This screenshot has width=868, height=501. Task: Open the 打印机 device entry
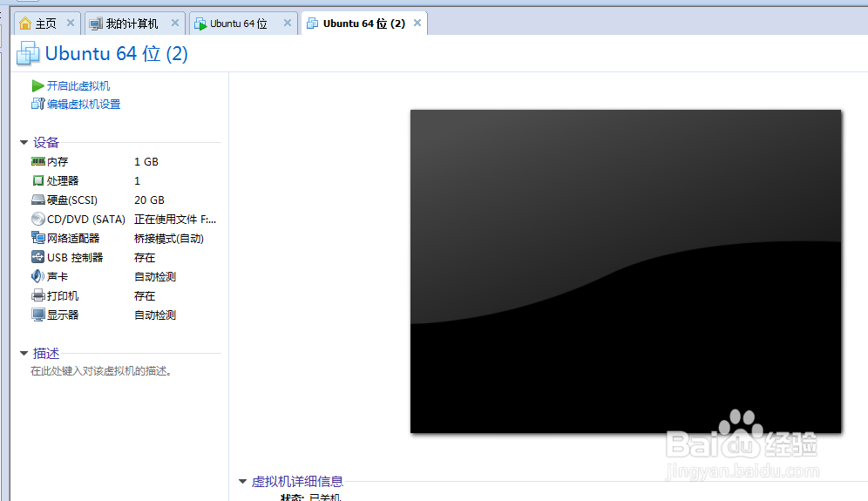tap(63, 295)
